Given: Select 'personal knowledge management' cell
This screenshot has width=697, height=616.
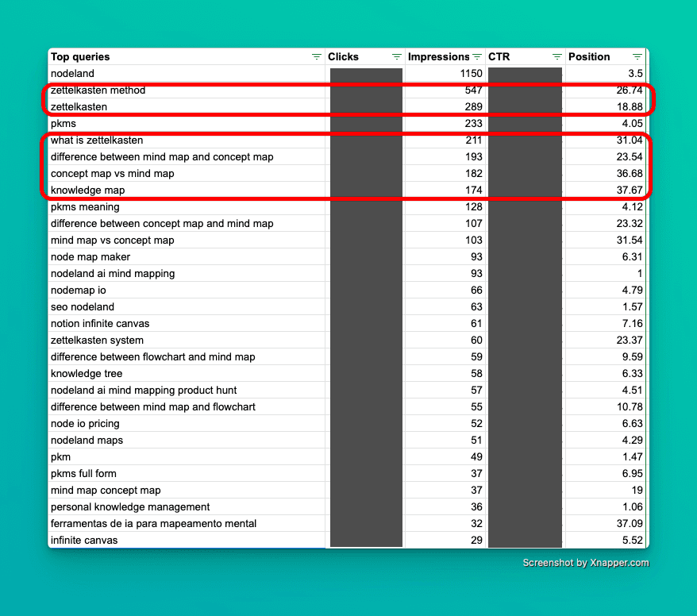Looking at the screenshot, I should click(187, 506).
